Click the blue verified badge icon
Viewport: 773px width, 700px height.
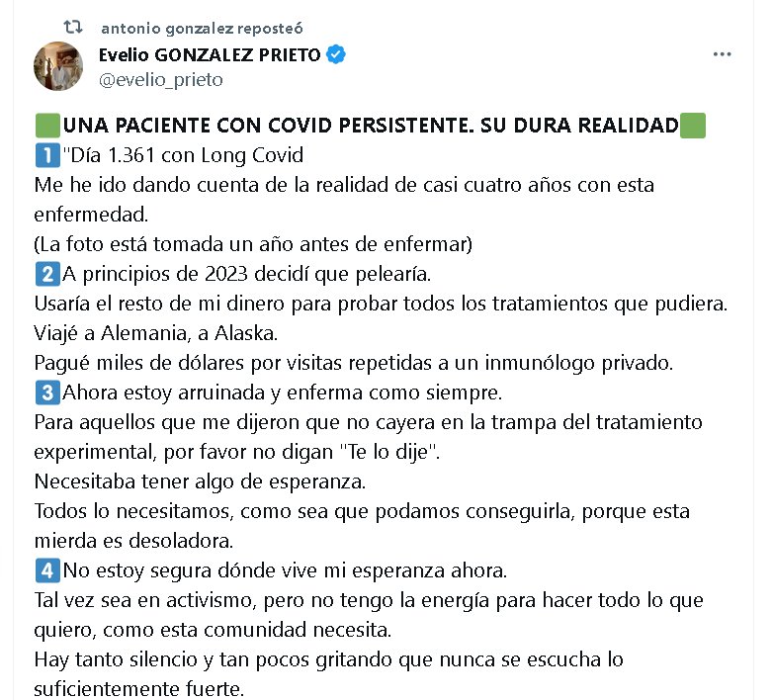(x=337, y=55)
